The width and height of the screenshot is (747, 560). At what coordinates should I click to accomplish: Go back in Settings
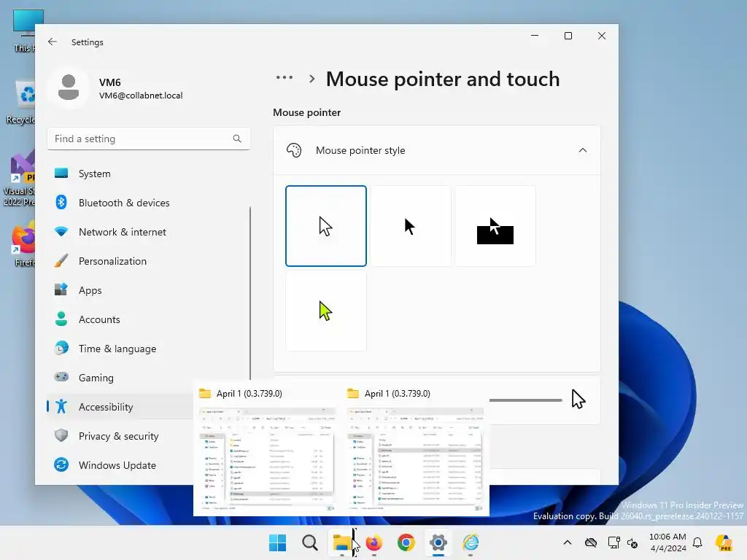point(53,42)
